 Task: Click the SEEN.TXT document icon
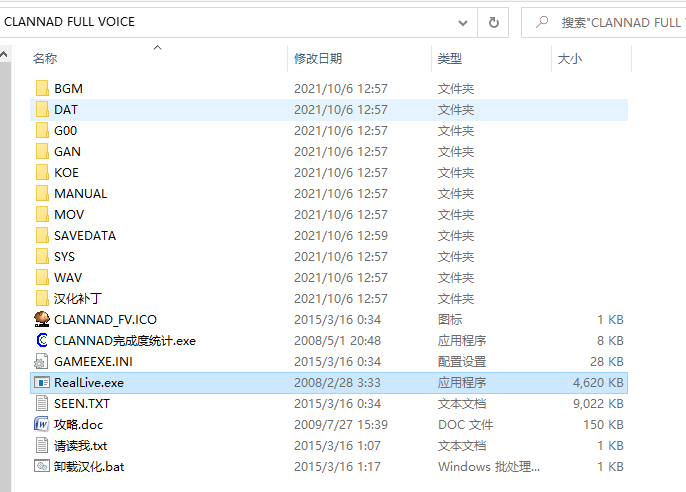pyautogui.click(x=42, y=403)
